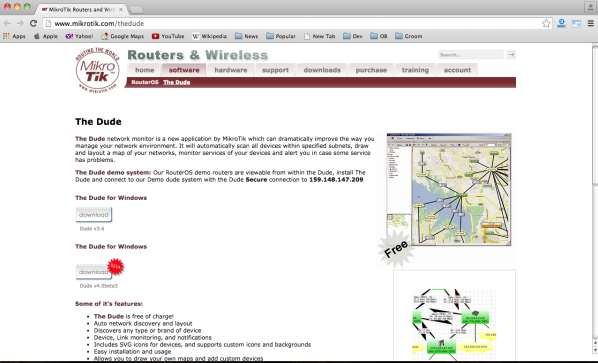Open the News bookmarks folder
Image resolution: width=598 pixels, height=363 pixels.
click(246, 36)
